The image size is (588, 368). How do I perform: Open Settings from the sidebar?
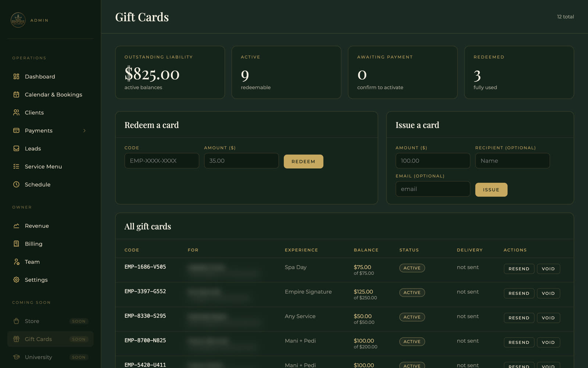pyautogui.click(x=50, y=280)
